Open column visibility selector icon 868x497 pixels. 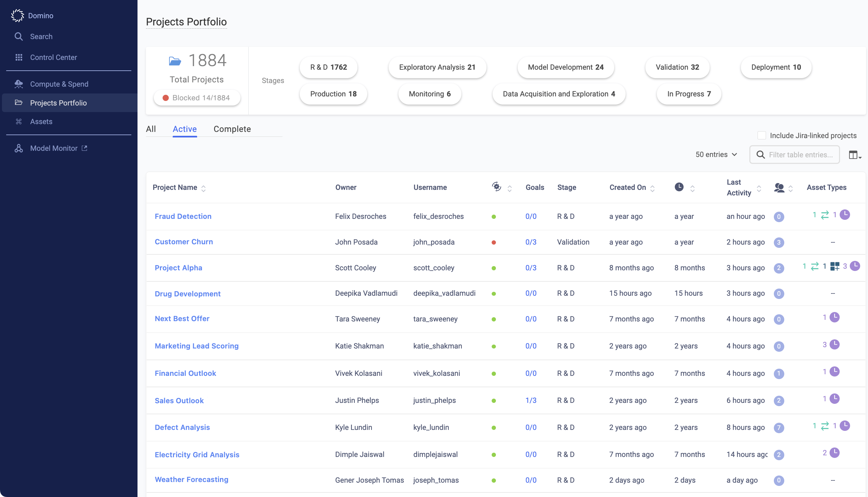(x=854, y=155)
